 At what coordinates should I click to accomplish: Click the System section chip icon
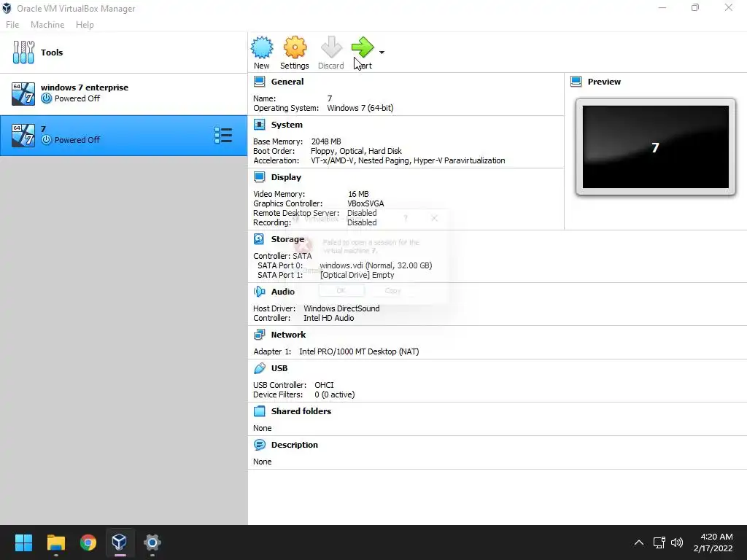pos(259,125)
